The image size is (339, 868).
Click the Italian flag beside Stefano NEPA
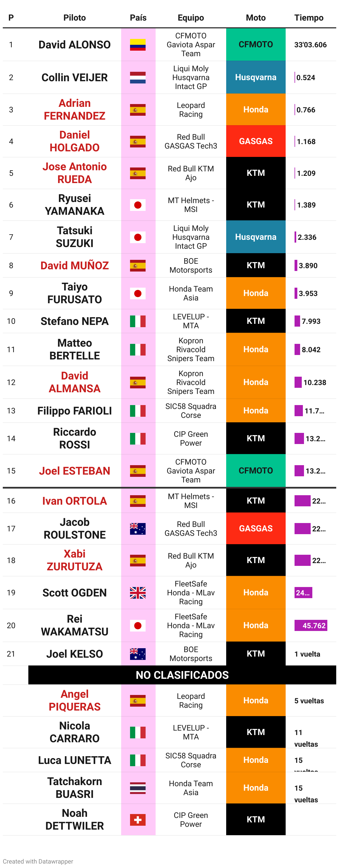138,321
